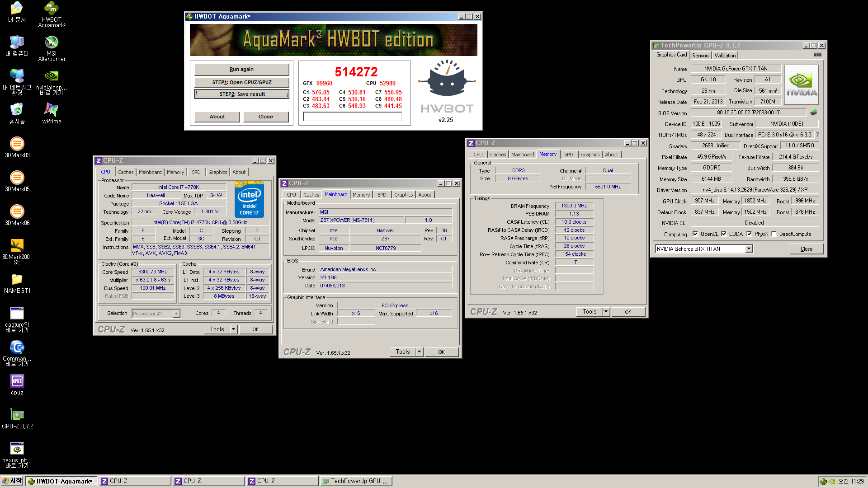Open the My Computer desktop icon
868x488 pixels.
(x=17, y=46)
